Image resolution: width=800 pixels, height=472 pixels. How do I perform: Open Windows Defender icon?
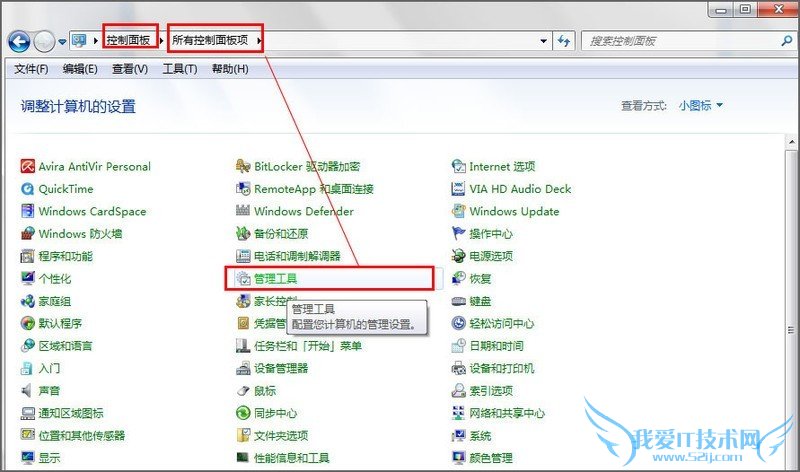click(x=243, y=211)
